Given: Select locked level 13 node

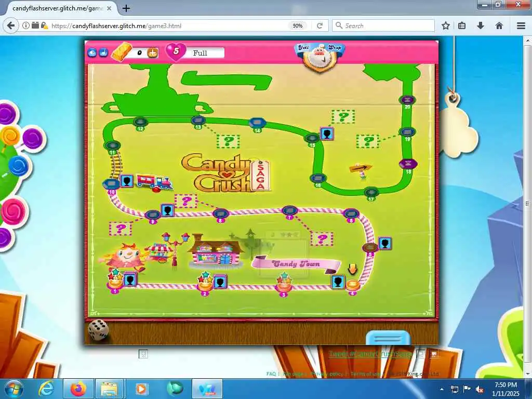Looking at the screenshot, I should pyautogui.click(x=198, y=121).
